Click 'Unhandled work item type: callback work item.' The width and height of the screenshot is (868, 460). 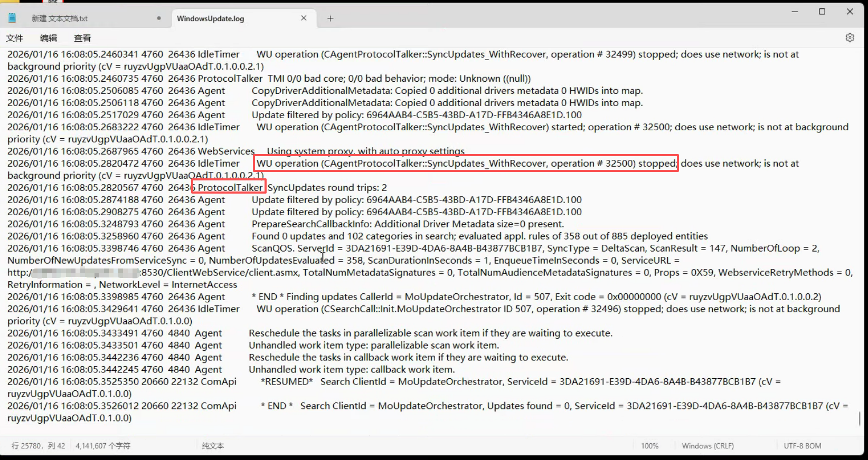pos(352,370)
